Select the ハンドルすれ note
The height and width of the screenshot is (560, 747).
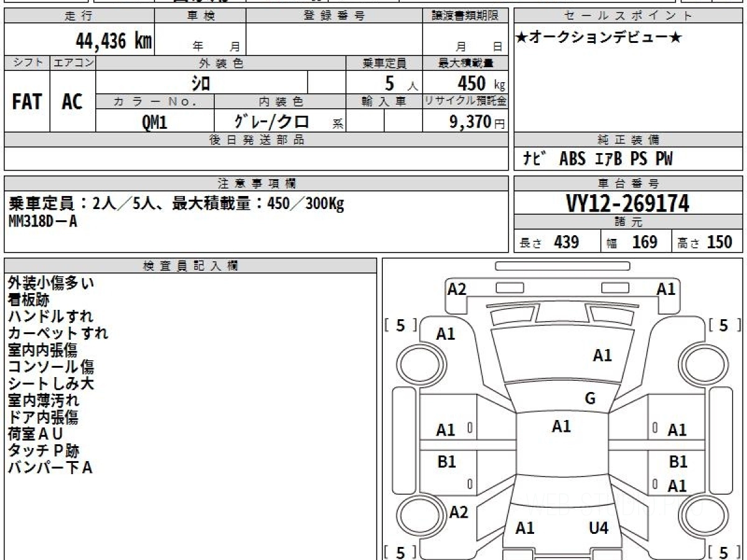pos(50,316)
